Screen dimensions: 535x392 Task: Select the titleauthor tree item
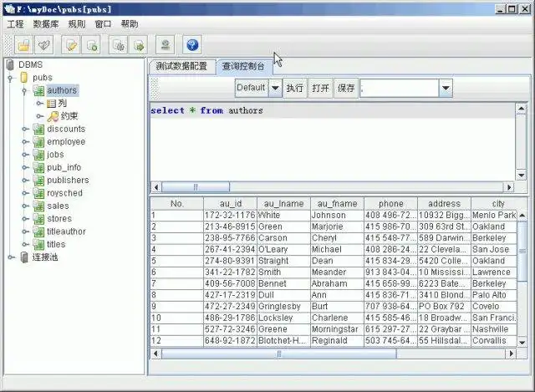click(x=66, y=232)
